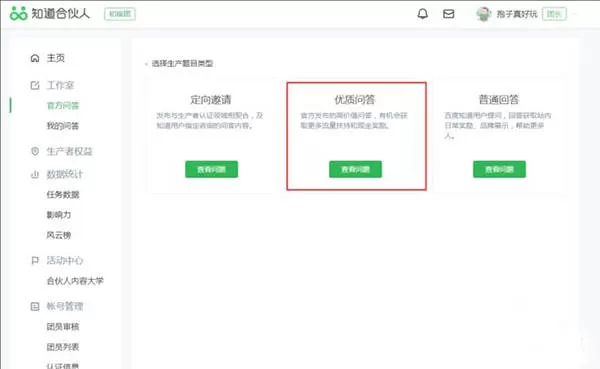The image size is (600, 369).
Task: Click the 定向邀请 card title
Action: [211, 100]
